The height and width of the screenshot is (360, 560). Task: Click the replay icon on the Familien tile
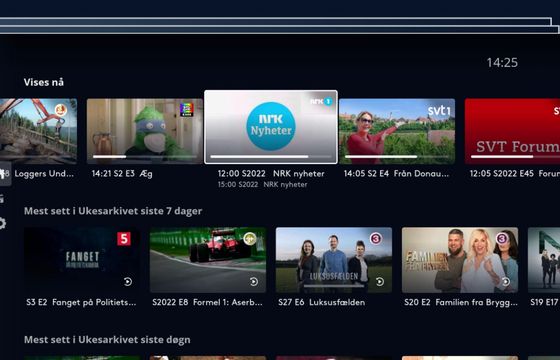506,282
